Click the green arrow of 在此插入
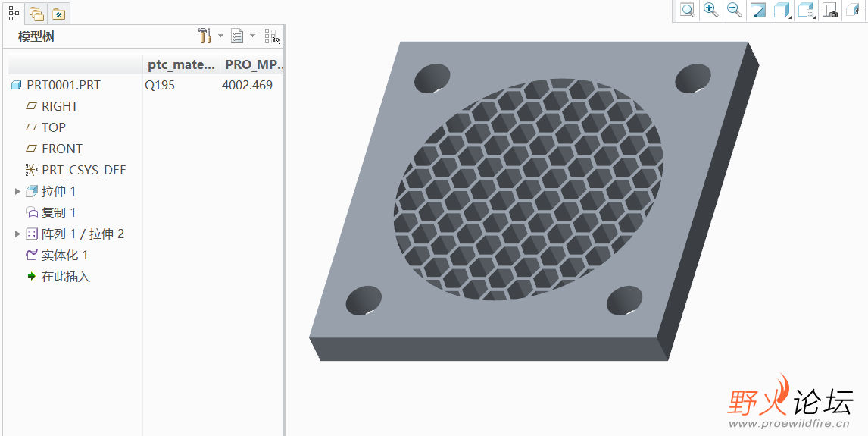The width and height of the screenshot is (868, 436). pyautogui.click(x=32, y=277)
